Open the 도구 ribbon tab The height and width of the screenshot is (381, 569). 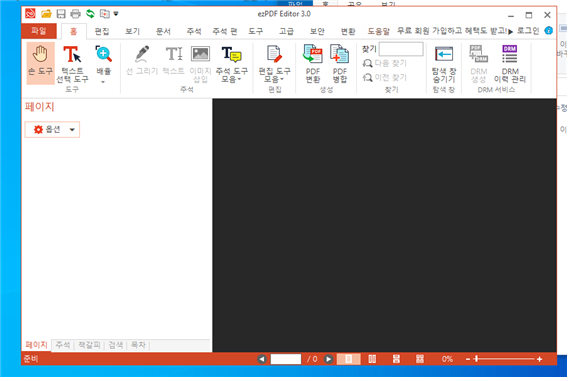pyautogui.click(x=256, y=32)
